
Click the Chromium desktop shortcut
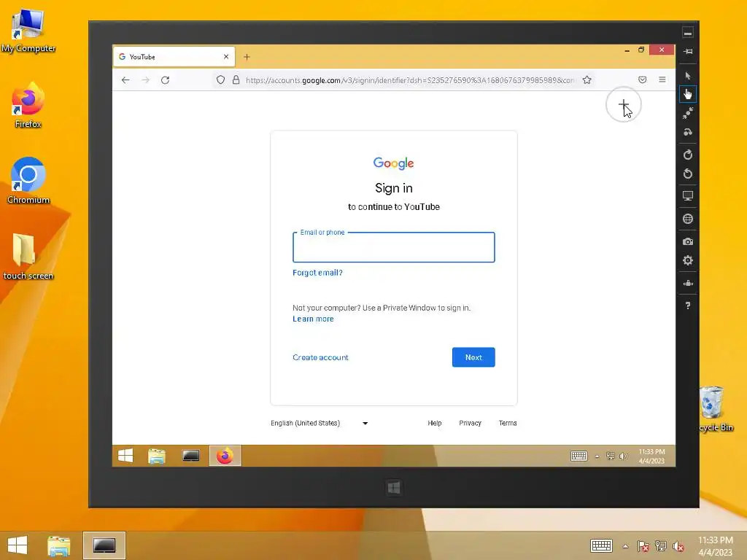(28, 181)
